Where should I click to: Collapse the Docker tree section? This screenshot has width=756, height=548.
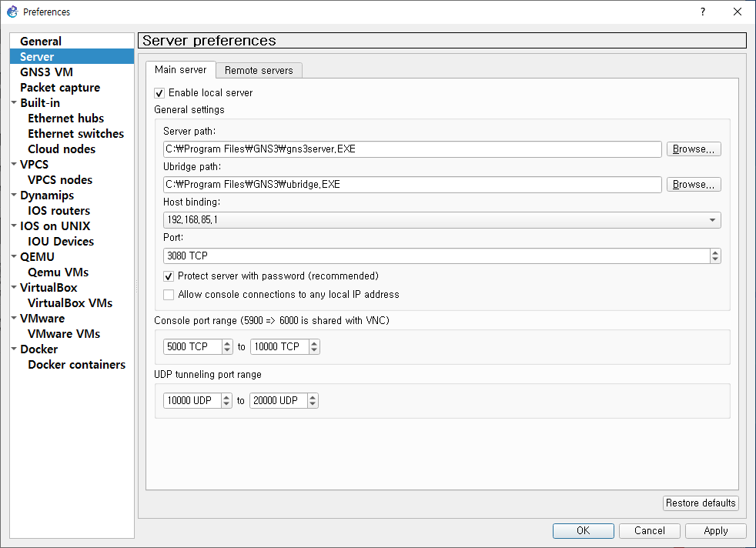[14, 349]
